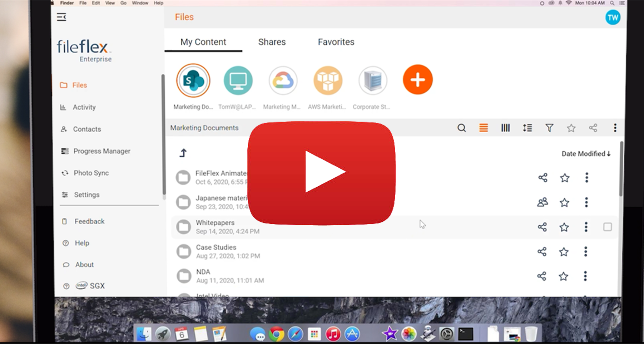
Task: Switch to column view layout
Action: pos(505,128)
